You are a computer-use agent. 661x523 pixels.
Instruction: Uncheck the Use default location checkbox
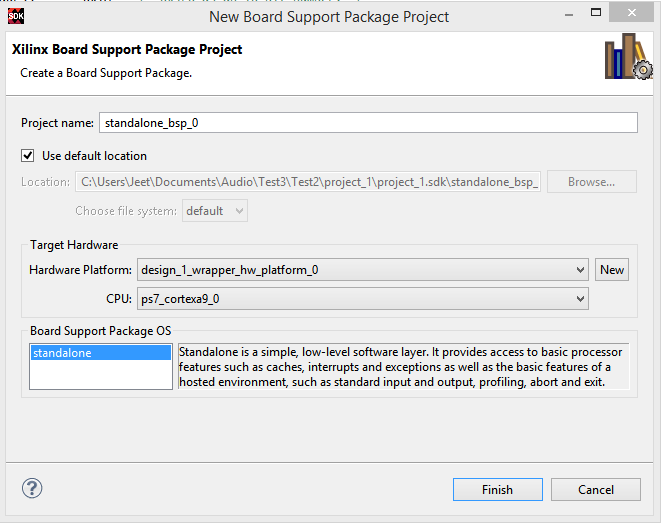(28, 156)
